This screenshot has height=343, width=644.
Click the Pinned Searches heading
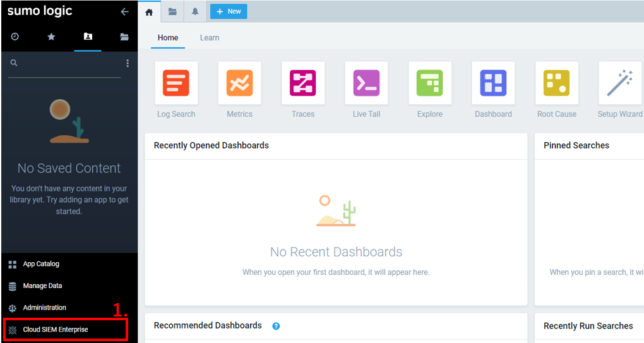pyautogui.click(x=576, y=145)
